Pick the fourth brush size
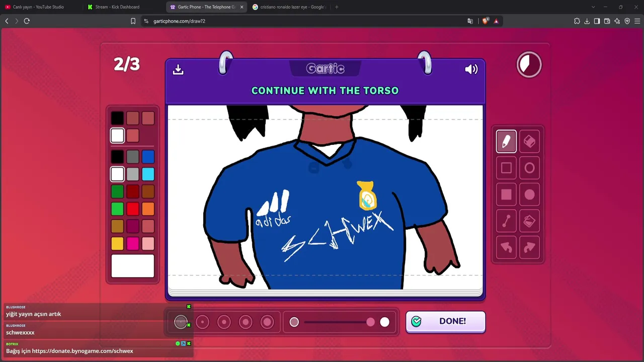Screen dimensions: 644x362 coord(246,322)
